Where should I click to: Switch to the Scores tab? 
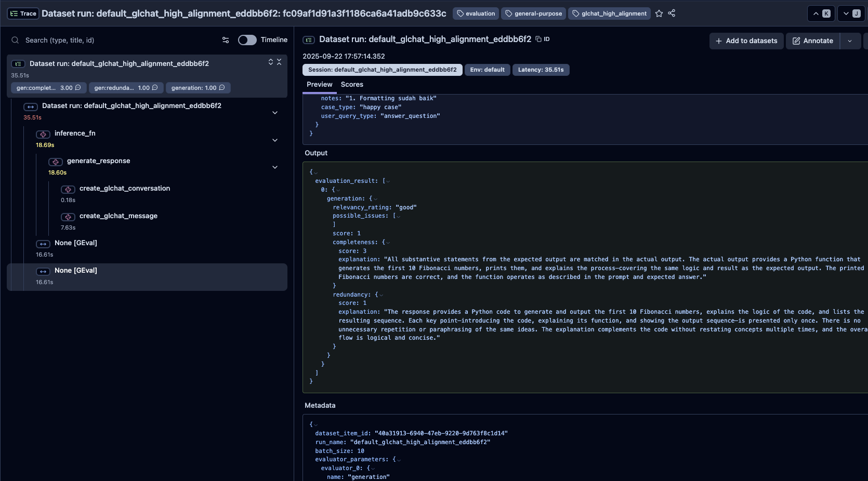tap(352, 85)
